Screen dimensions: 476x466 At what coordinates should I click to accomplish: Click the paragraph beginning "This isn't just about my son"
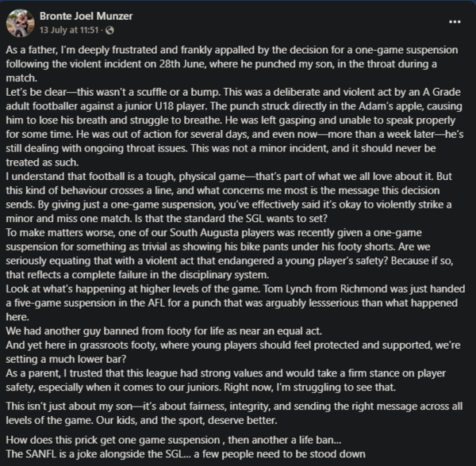pos(234,413)
